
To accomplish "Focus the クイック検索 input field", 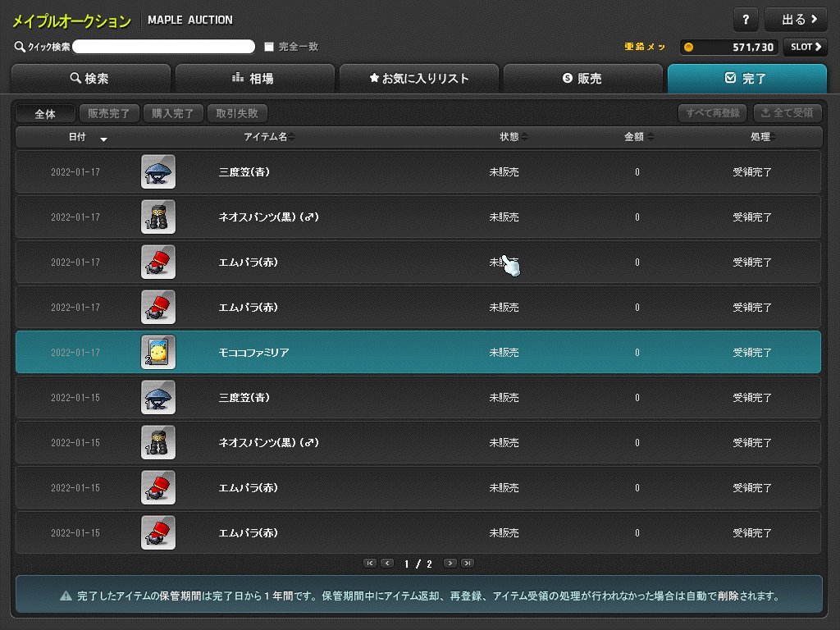I will [x=163, y=47].
